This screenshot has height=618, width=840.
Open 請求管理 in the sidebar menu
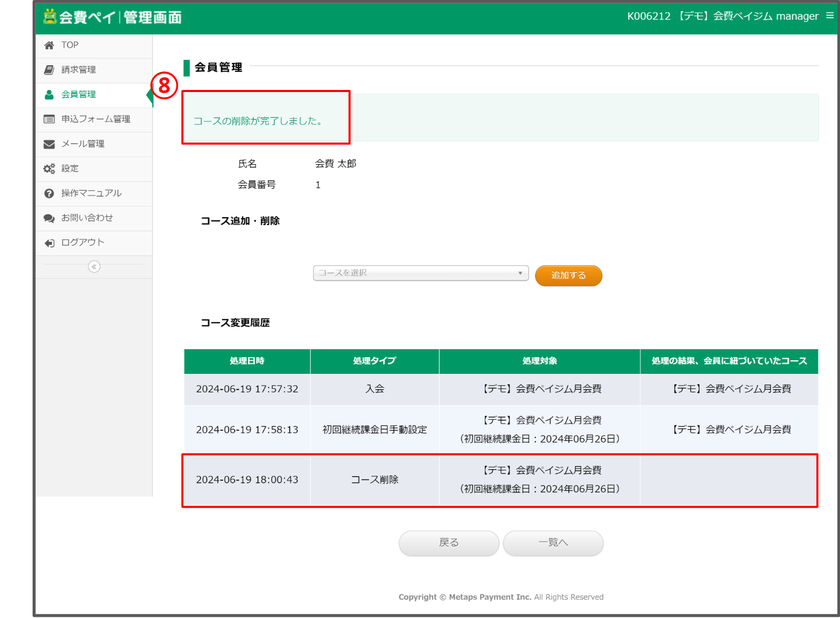pos(79,70)
